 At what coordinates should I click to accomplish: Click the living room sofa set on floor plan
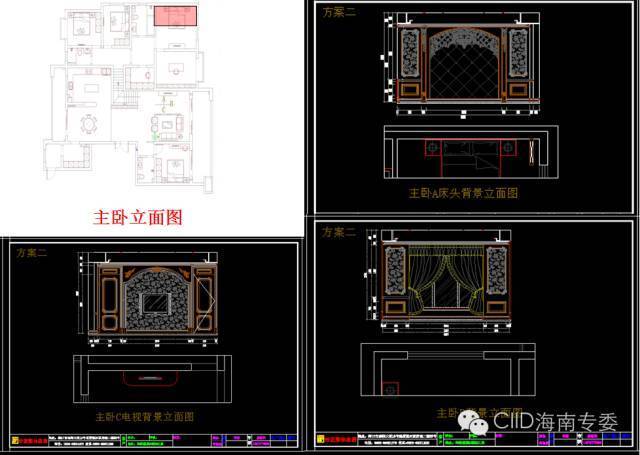coord(163,123)
